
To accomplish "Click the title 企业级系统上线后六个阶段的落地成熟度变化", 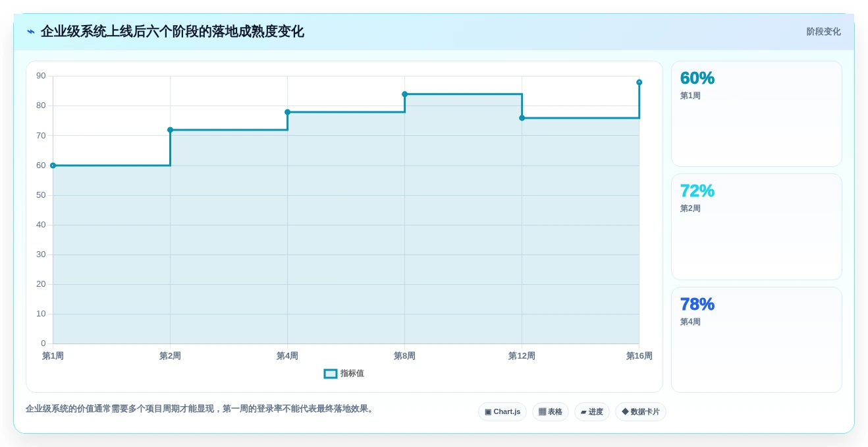I will point(173,32).
